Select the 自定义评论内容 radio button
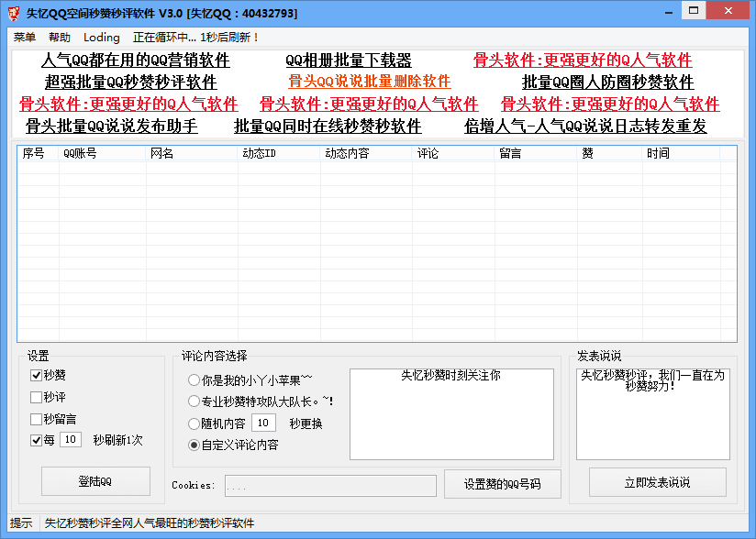756x539 pixels. pos(194,445)
